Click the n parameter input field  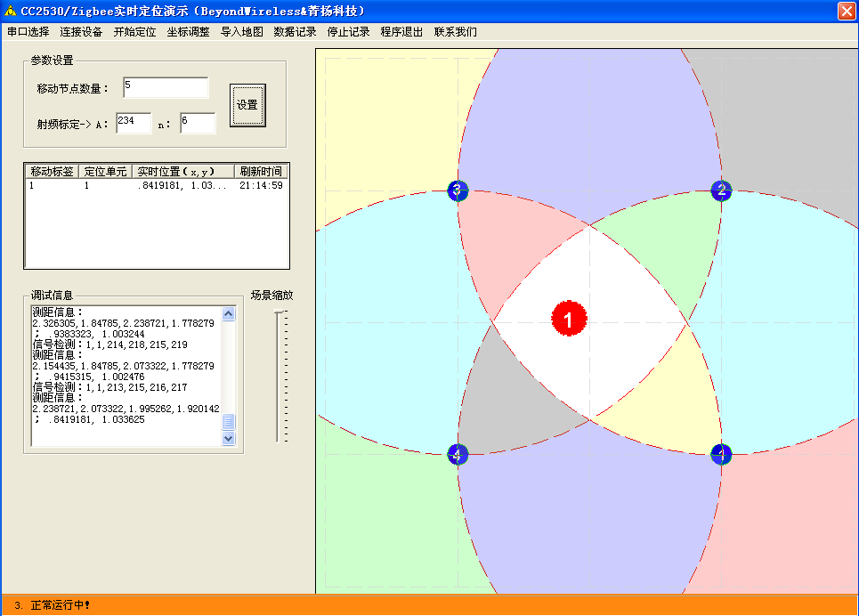pyautogui.click(x=198, y=124)
